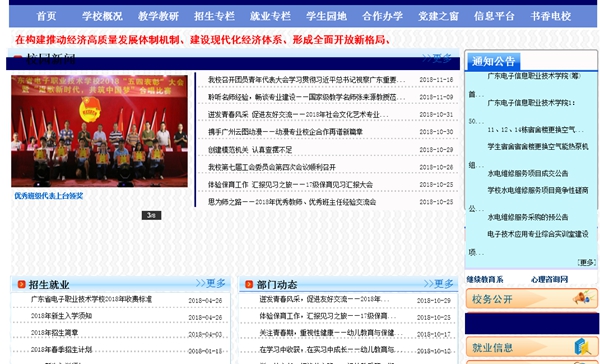Open the 学校概况 navigation menu
Viewport: 600px width, 364px height.
pyautogui.click(x=102, y=16)
